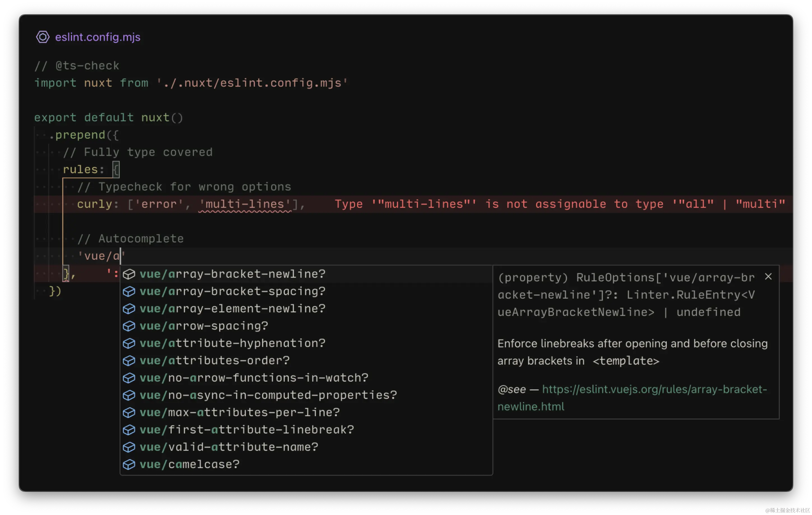Open the eslint.vuejs.org array-bracket-newline link

point(654,390)
